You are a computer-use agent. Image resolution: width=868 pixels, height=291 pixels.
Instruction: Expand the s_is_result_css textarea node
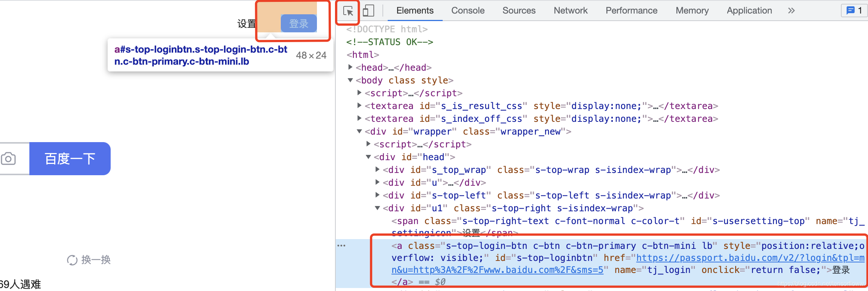(359, 106)
